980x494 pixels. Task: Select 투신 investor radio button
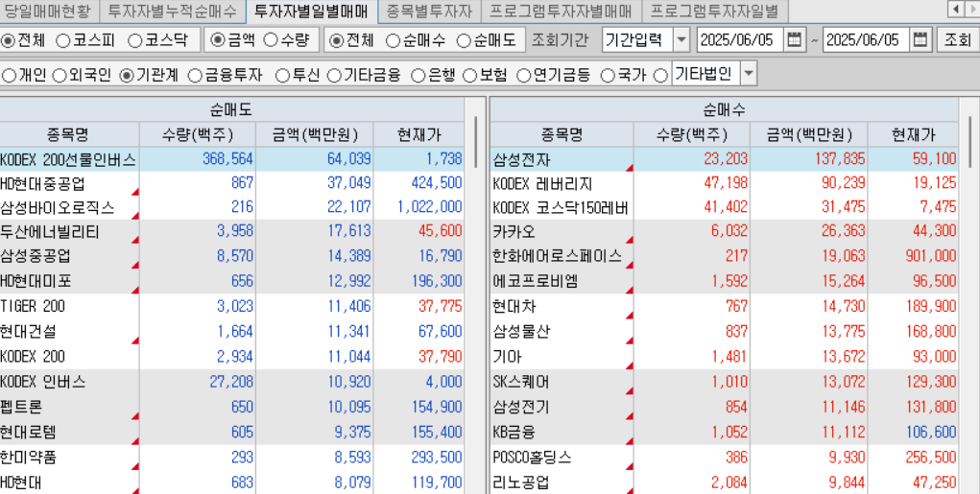pyautogui.click(x=282, y=76)
